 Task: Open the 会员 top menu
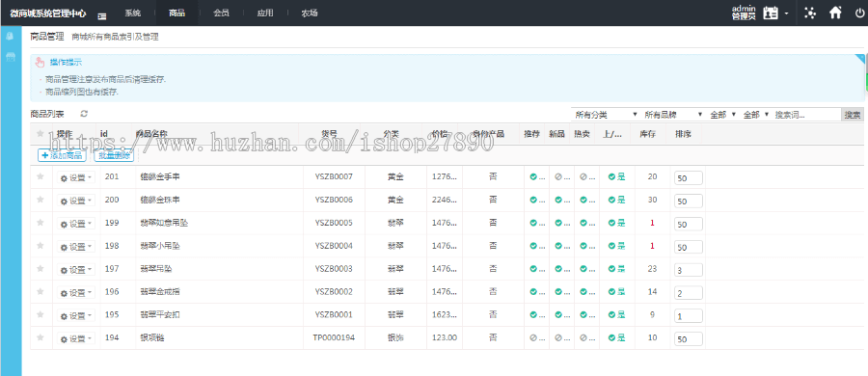click(221, 13)
